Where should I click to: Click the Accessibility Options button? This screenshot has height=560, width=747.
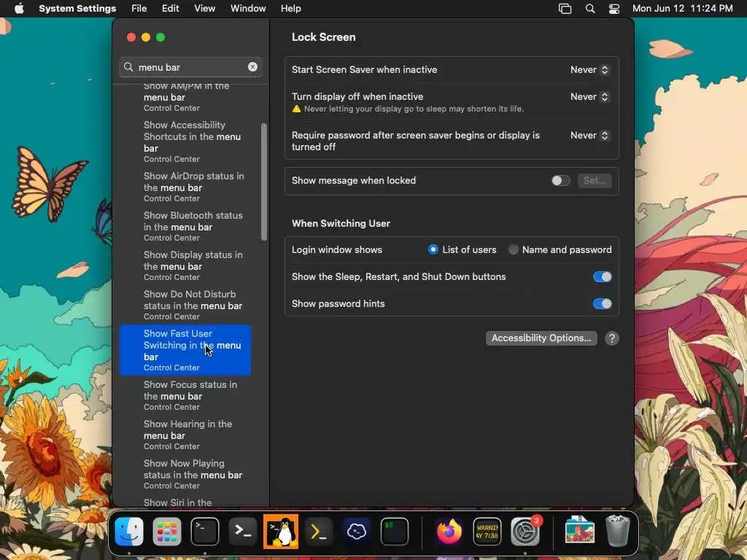coord(541,338)
